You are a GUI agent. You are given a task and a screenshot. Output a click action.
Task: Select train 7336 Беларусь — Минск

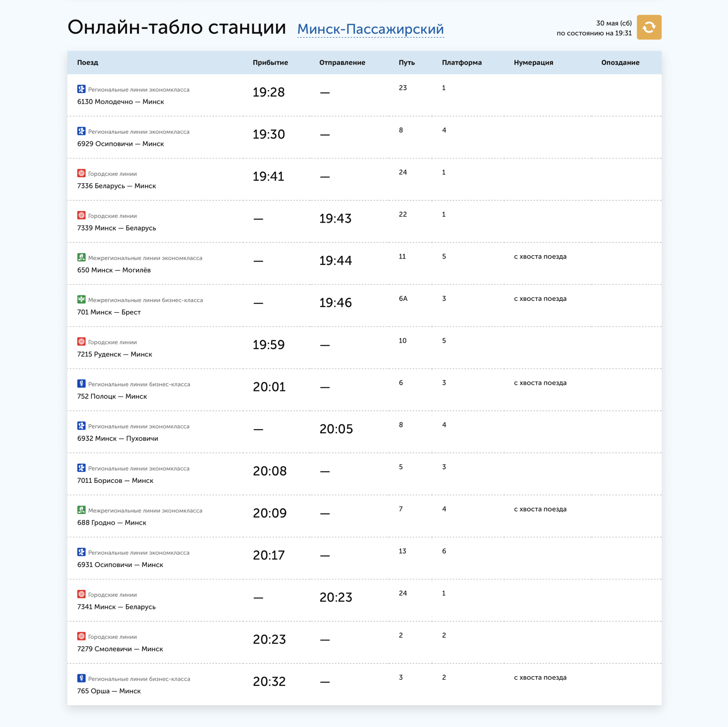[117, 186]
